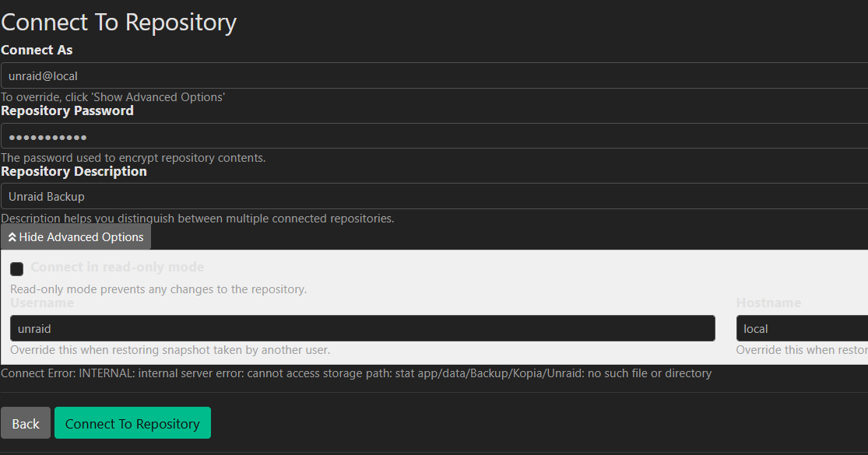Go back using the Back button
Viewport: 868px width, 455px height.
coord(25,422)
